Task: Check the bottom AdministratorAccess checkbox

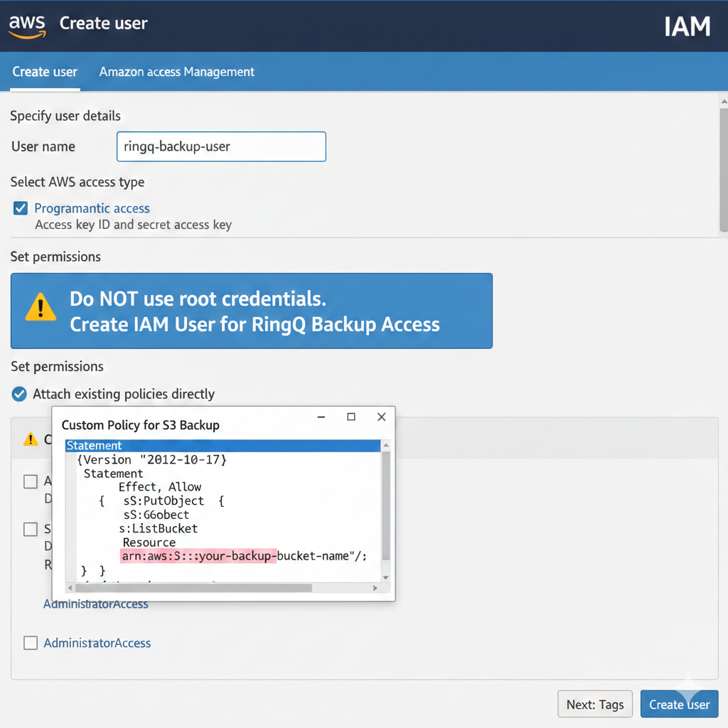Action: (x=31, y=643)
